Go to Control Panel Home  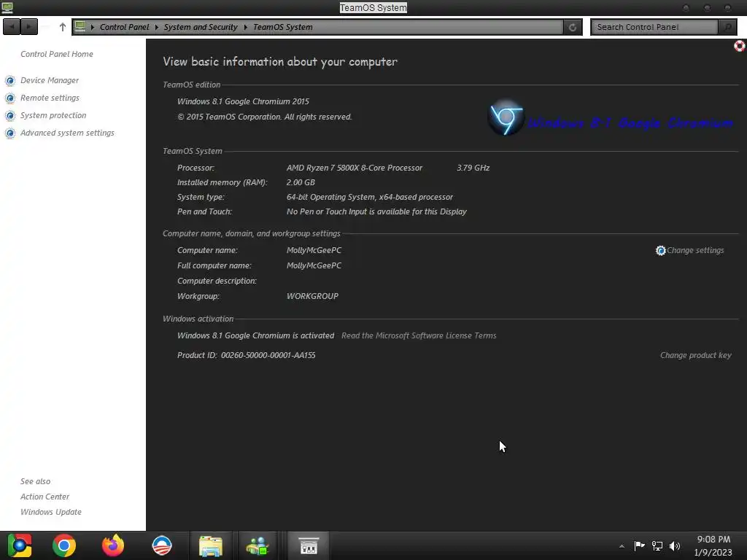(x=57, y=54)
